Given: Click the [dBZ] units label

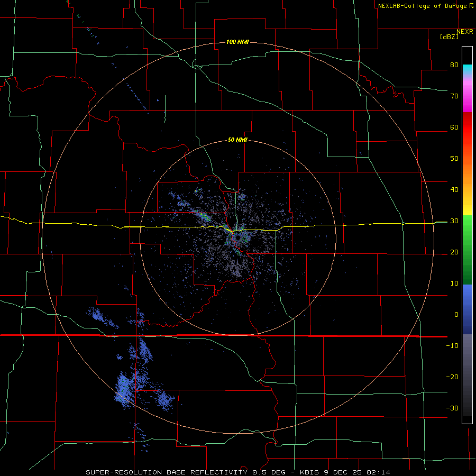Looking at the screenshot, I should [450, 37].
